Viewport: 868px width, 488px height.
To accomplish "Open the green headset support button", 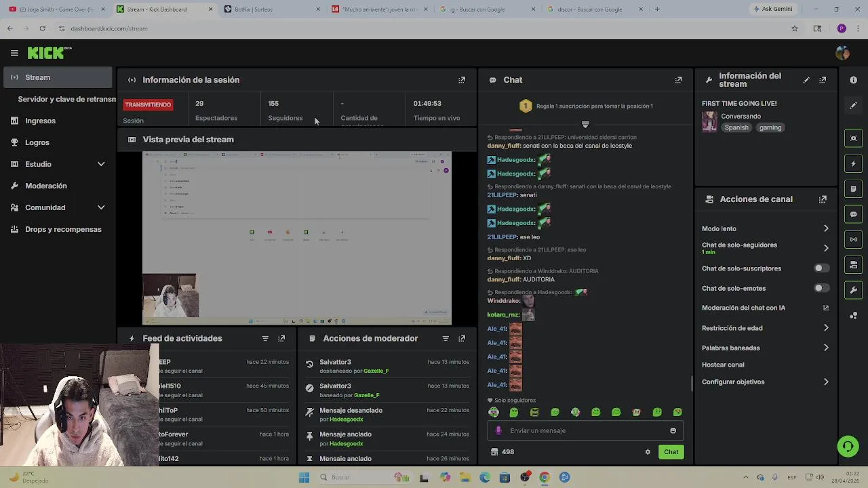I will [848, 446].
